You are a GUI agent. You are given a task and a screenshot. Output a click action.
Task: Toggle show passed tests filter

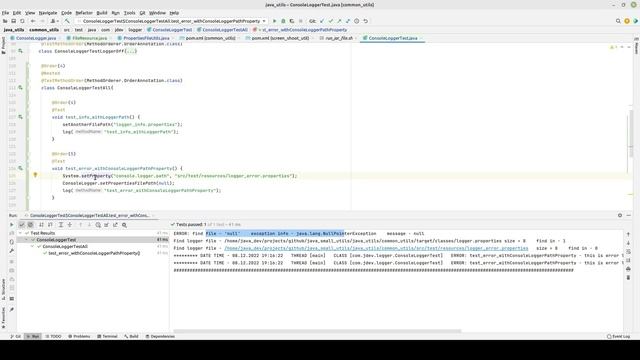(22, 224)
